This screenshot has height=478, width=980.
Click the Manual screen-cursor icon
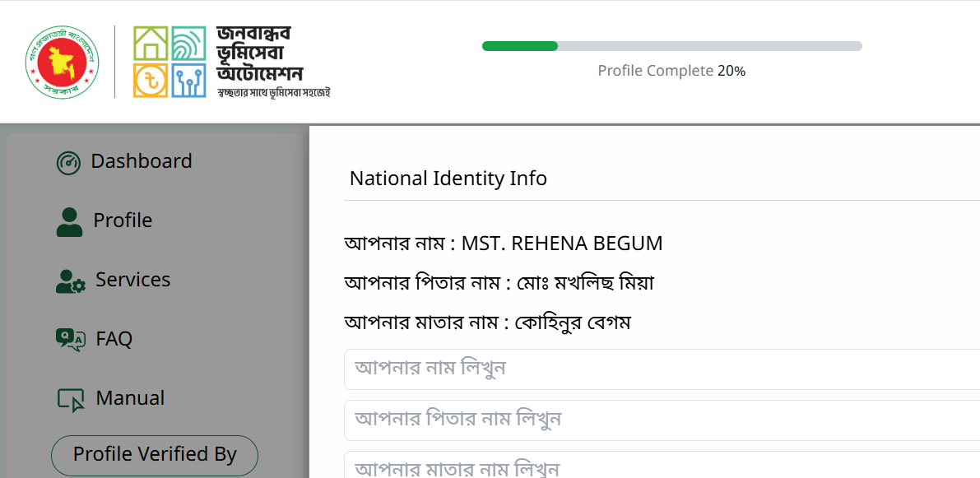(x=71, y=400)
